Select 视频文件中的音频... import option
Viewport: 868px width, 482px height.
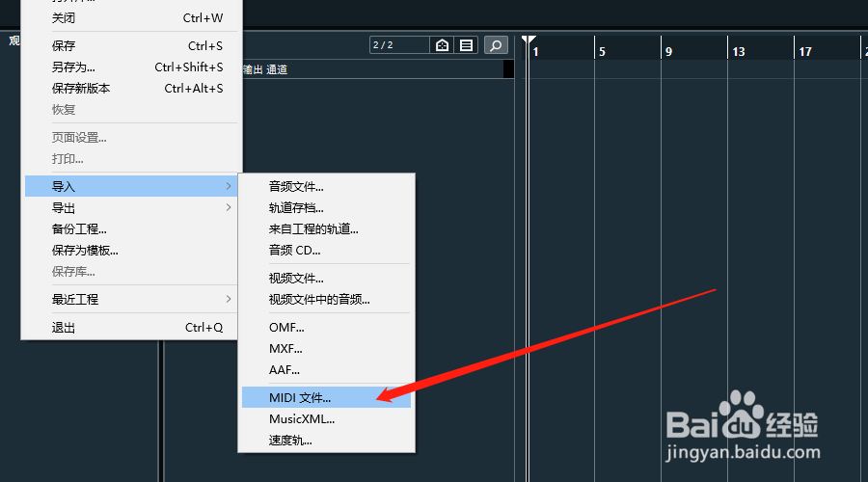326,300
